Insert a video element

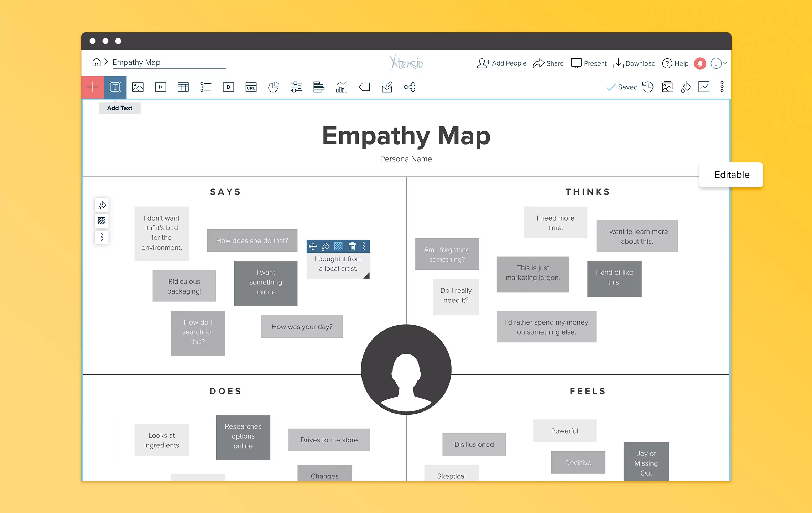coord(160,87)
